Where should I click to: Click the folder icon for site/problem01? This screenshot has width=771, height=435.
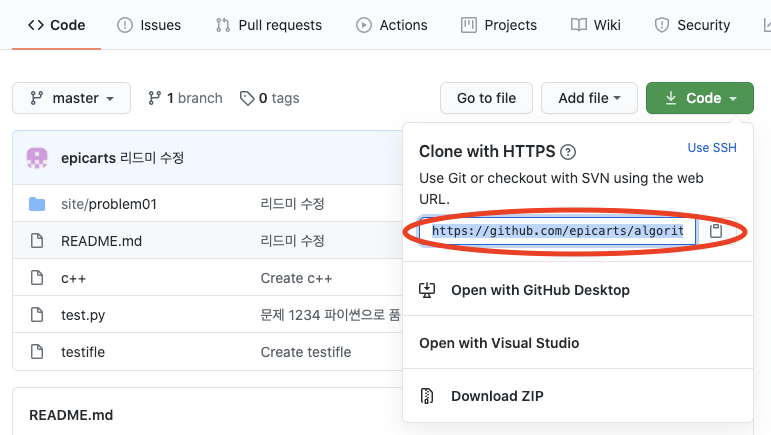pos(37,204)
